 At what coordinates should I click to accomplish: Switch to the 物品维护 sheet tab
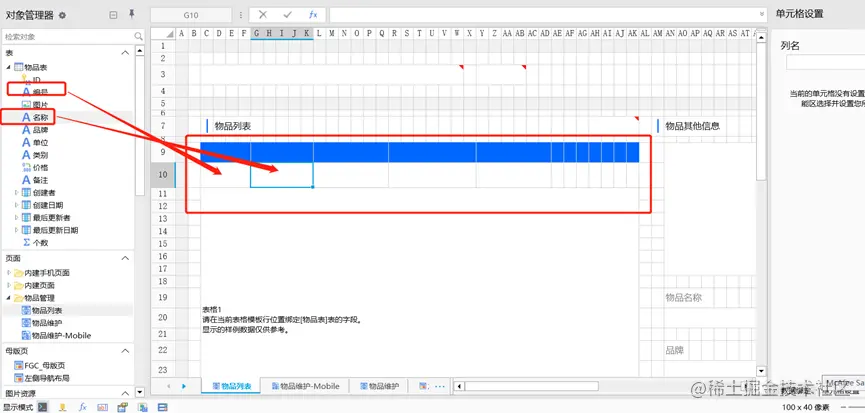pyautogui.click(x=378, y=387)
